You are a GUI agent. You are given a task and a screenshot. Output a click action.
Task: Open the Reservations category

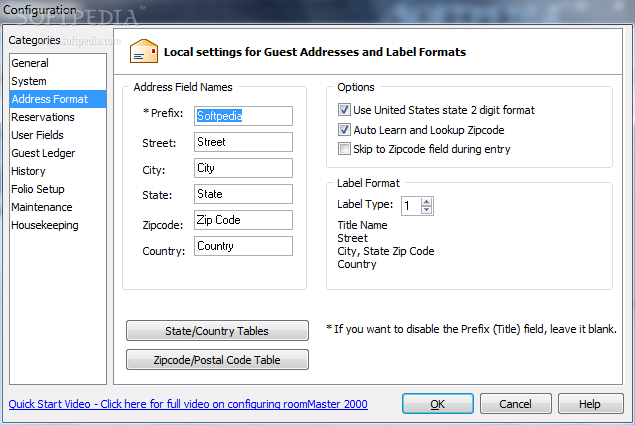[58, 117]
